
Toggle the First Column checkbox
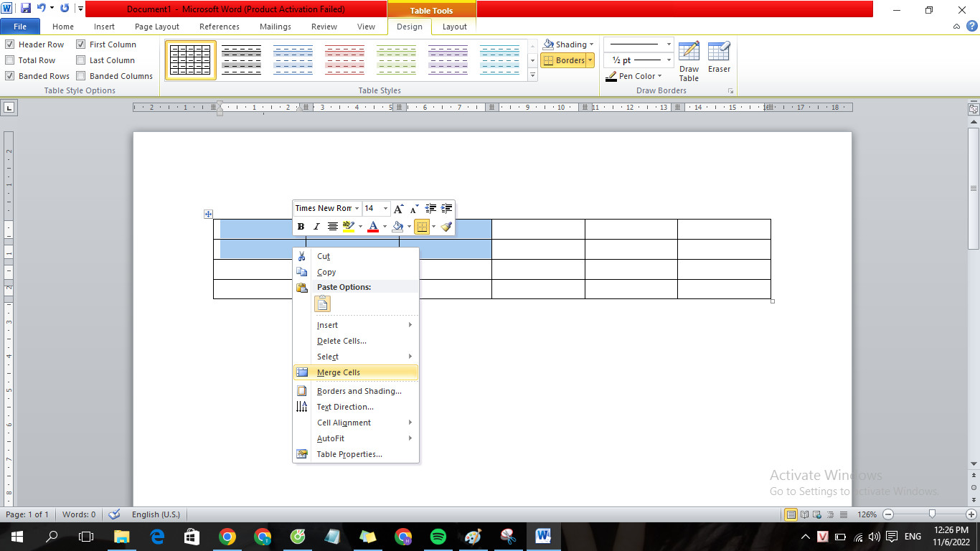click(x=81, y=44)
